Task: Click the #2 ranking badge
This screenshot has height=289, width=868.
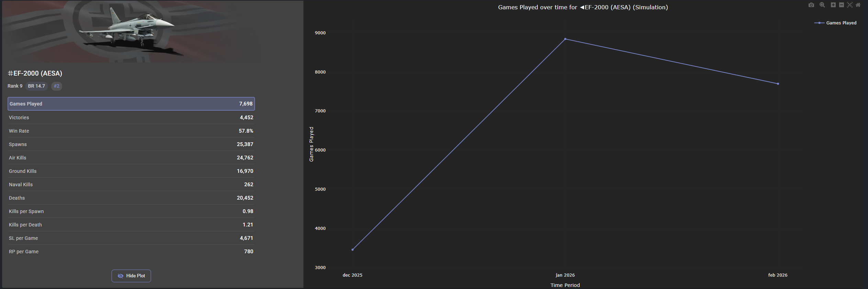Action: (57, 86)
